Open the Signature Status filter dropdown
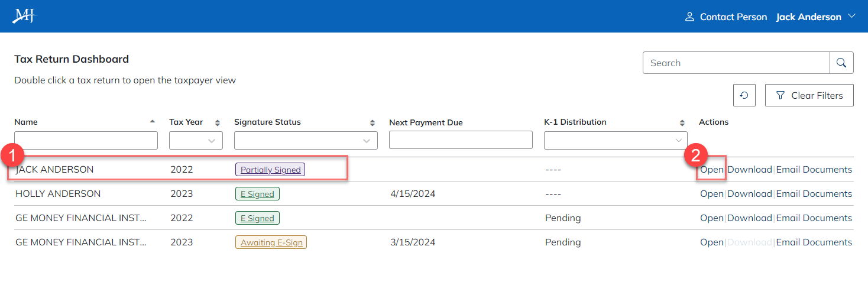 306,140
